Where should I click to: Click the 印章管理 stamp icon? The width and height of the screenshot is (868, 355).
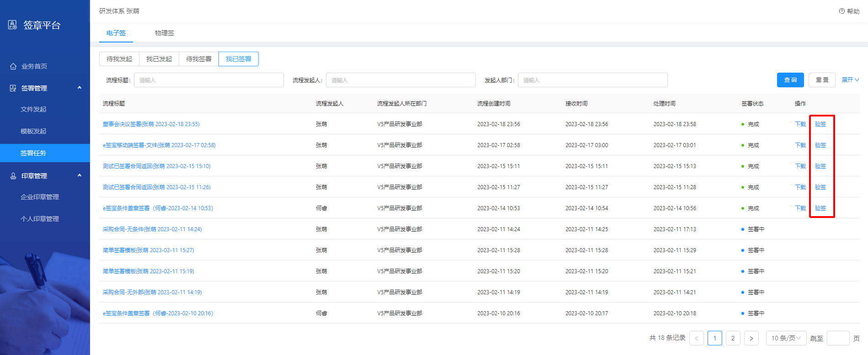13,176
